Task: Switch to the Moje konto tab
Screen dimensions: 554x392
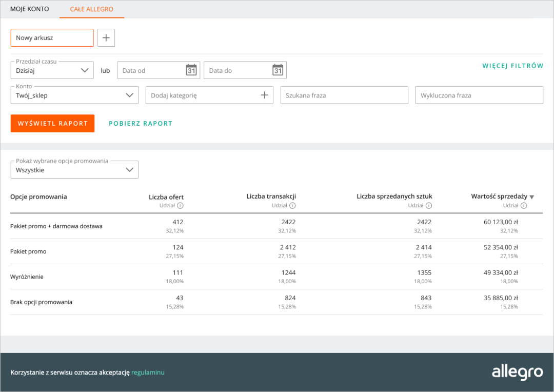Action: coord(30,9)
